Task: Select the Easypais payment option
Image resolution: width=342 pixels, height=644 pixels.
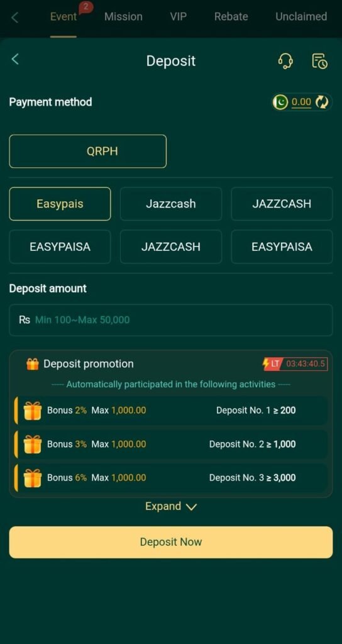Action: pyautogui.click(x=60, y=204)
